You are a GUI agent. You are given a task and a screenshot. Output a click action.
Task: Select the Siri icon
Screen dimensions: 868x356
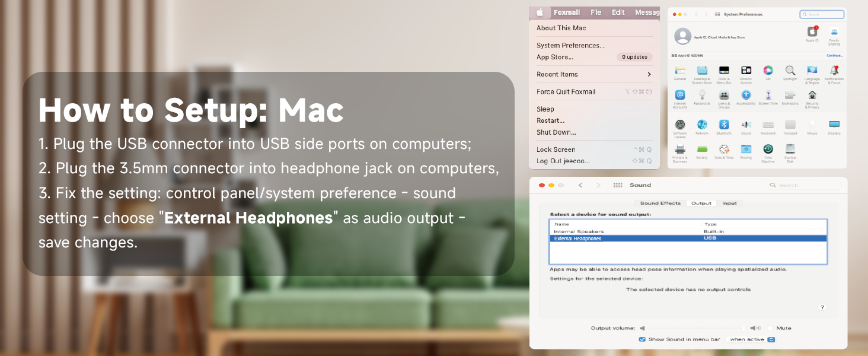pos(768,72)
